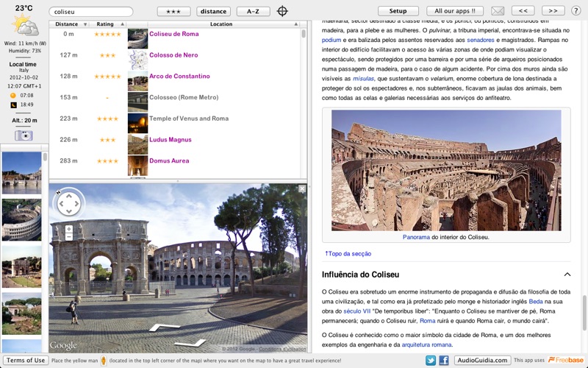The width and height of the screenshot is (588, 368).
Task: Click the Conditions d'utilisation Street View link
Action: 282,349
